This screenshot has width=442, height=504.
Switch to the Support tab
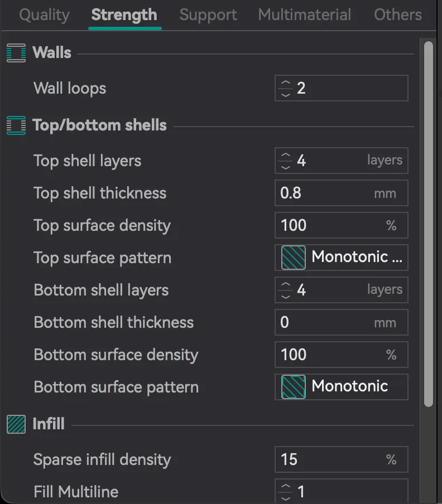coord(208,15)
